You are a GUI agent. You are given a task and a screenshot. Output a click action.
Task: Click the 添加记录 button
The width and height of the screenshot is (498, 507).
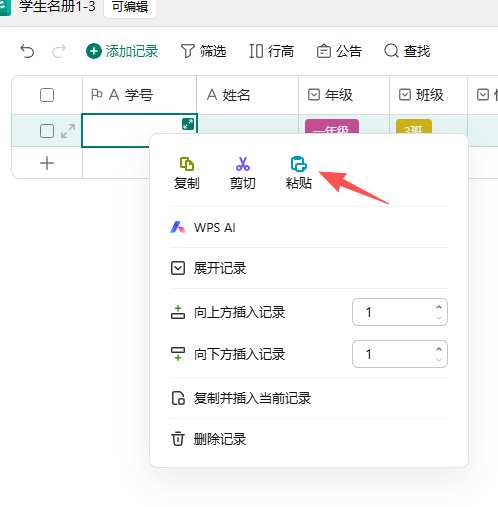click(122, 51)
